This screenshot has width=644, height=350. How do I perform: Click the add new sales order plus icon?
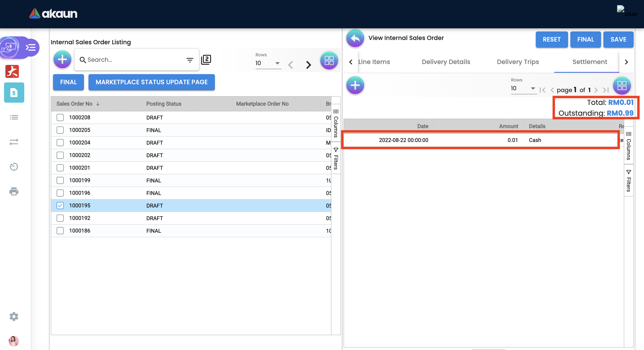(62, 60)
